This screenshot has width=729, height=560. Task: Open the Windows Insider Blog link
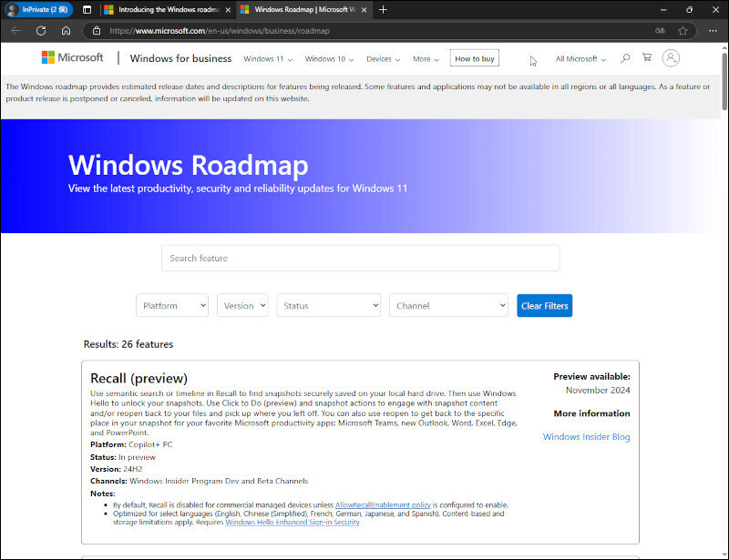tap(586, 437)
